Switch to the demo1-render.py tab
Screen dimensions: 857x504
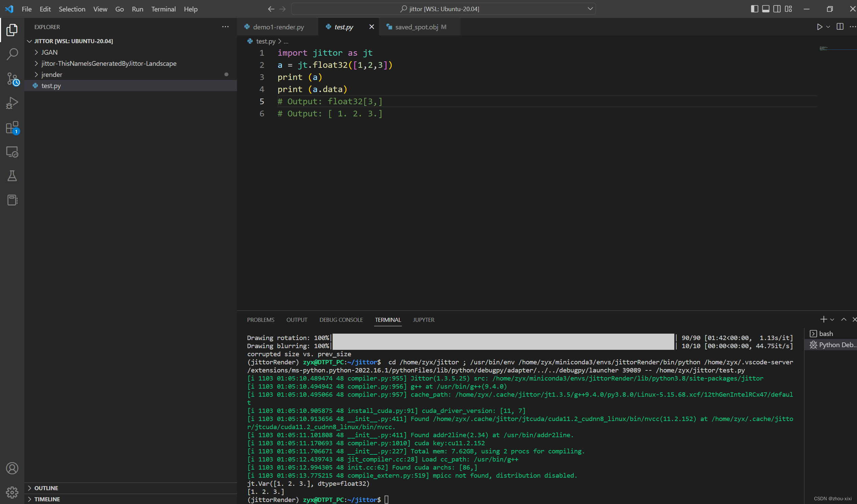(279, 27)
